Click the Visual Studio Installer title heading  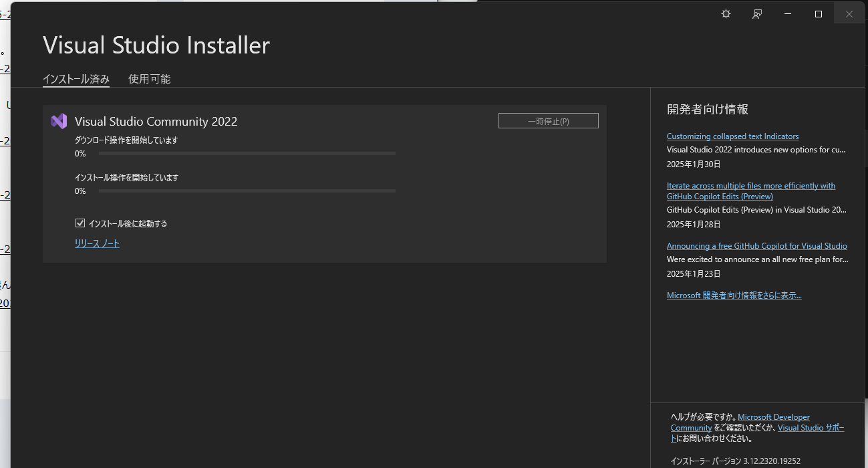[156, 45]
